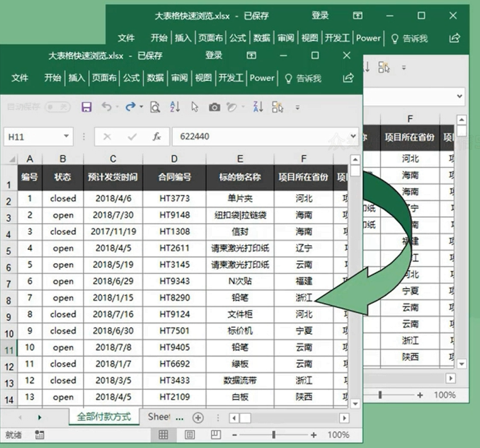
Task: Click zoom in plus in front status bar
Action: pos(313,435)
